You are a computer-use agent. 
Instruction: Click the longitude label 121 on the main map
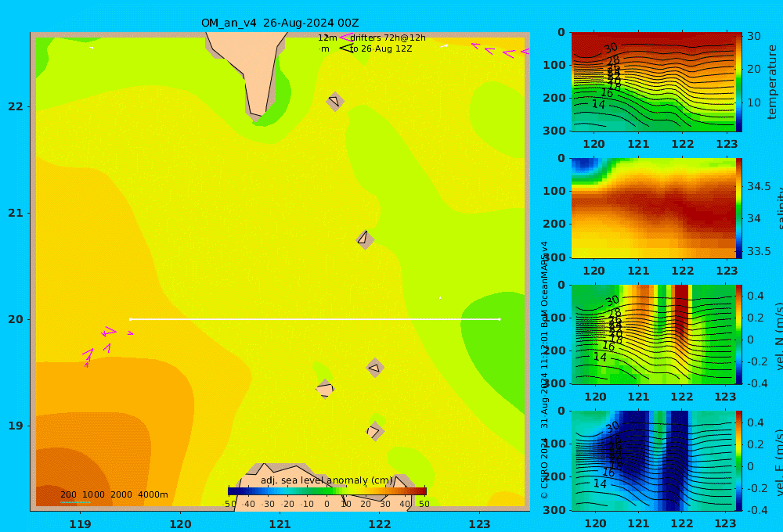(280, 524)
